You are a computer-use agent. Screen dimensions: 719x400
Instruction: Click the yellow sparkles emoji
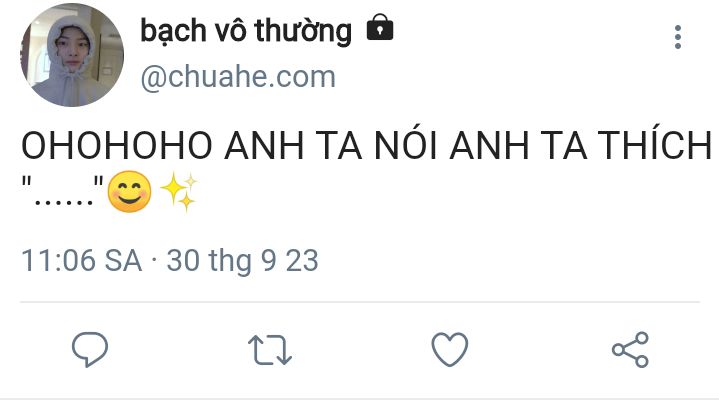(179, 191)
